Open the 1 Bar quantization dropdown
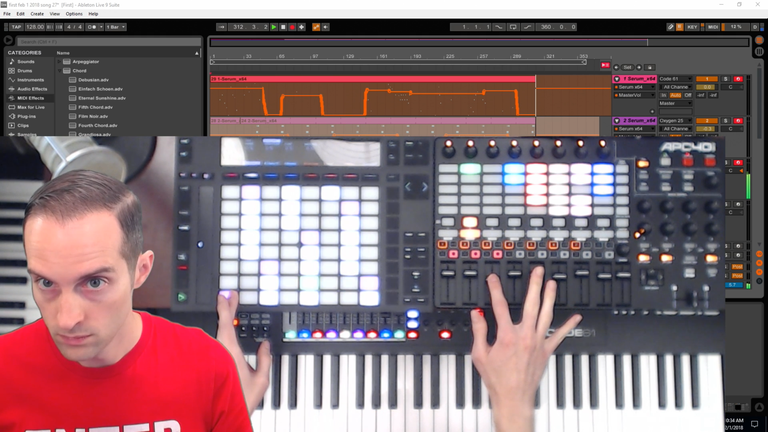 (x=116, y=27)
